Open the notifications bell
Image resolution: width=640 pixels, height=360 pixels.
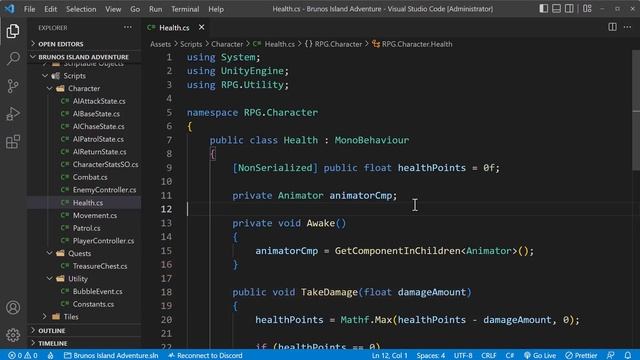[628, 356]
